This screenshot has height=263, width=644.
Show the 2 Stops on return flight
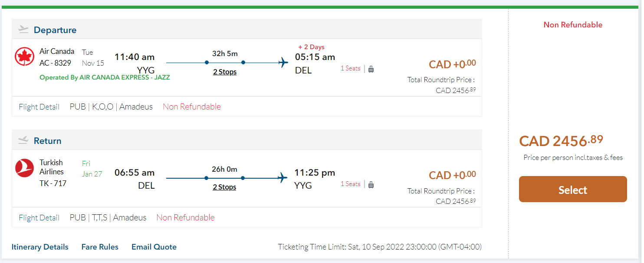coord(224,187)
